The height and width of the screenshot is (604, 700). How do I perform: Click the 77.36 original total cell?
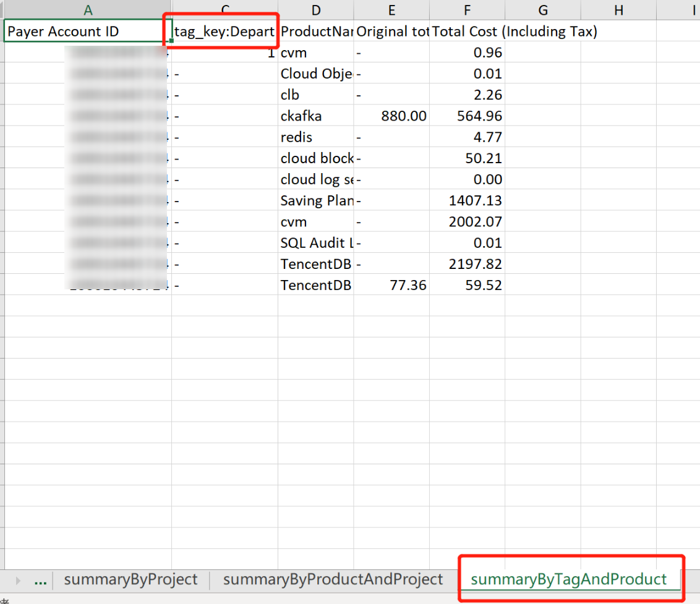[391, 285]
